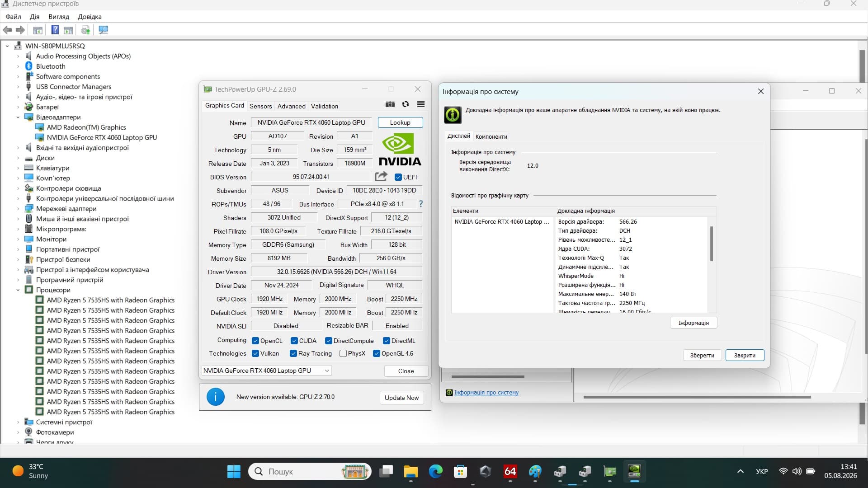Launch Microsoft Edge from the taskbar
Viewport: 868px width, 488px height.
pyautogui.click(x=436, y=472)
